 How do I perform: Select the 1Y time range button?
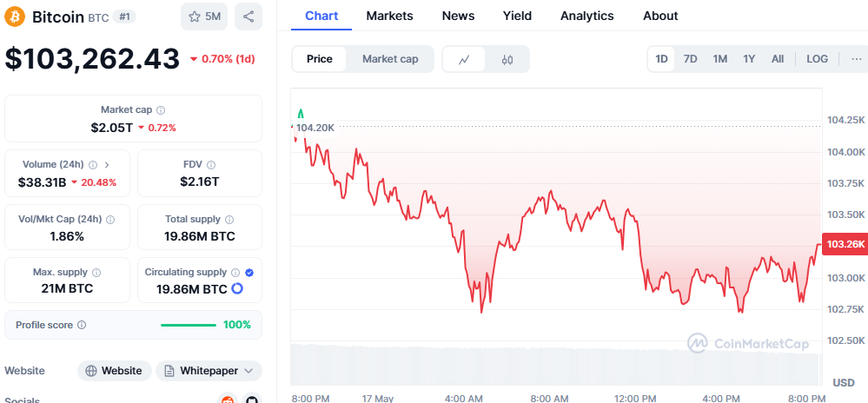click(749, 59)
